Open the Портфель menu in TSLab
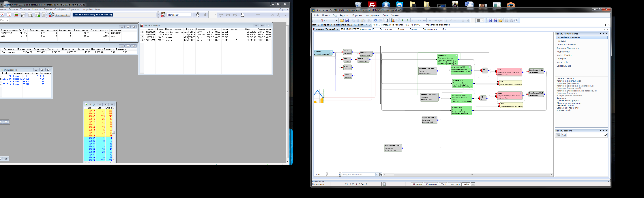Image resolution: width=644 pixels, height=198 pixels. [357, 15]
